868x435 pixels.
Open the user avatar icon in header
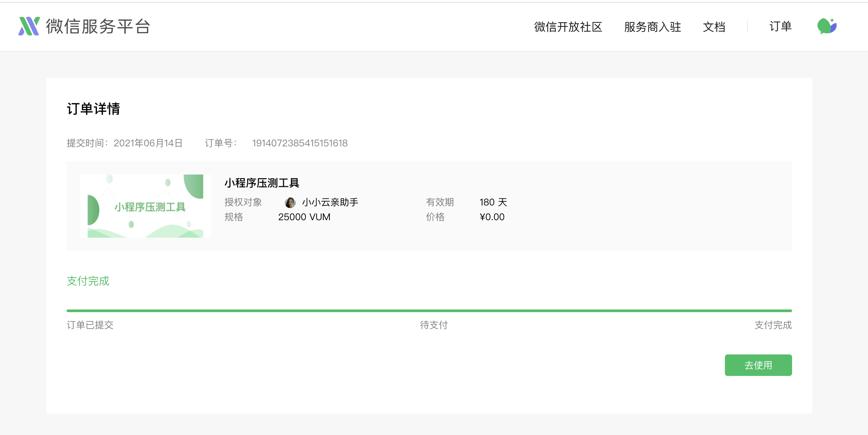(x=827, y=26)
